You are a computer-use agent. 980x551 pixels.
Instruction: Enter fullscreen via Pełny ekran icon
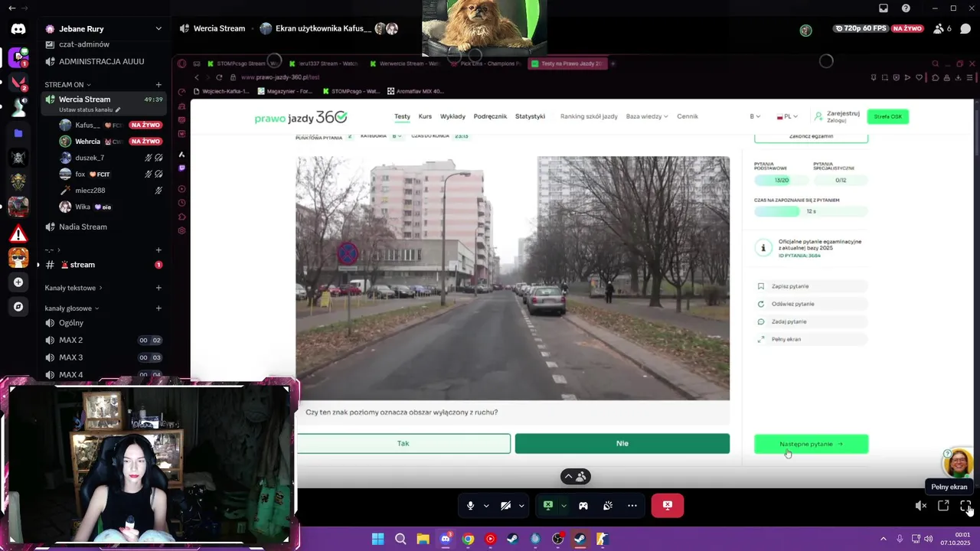tap(965, 506)
